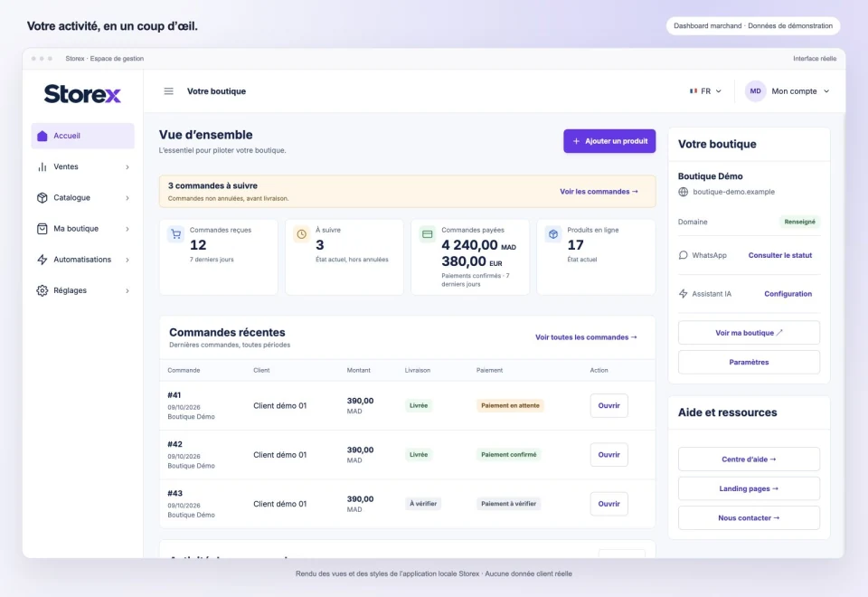The height and width of the screenshot is (597, 868).
Task: Open order #42 with Ouvrir button
Action: tap(609, 455)
